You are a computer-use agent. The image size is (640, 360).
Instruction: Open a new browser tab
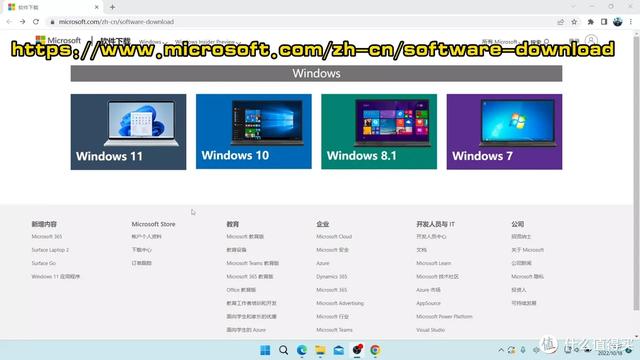tap(112, 7)
